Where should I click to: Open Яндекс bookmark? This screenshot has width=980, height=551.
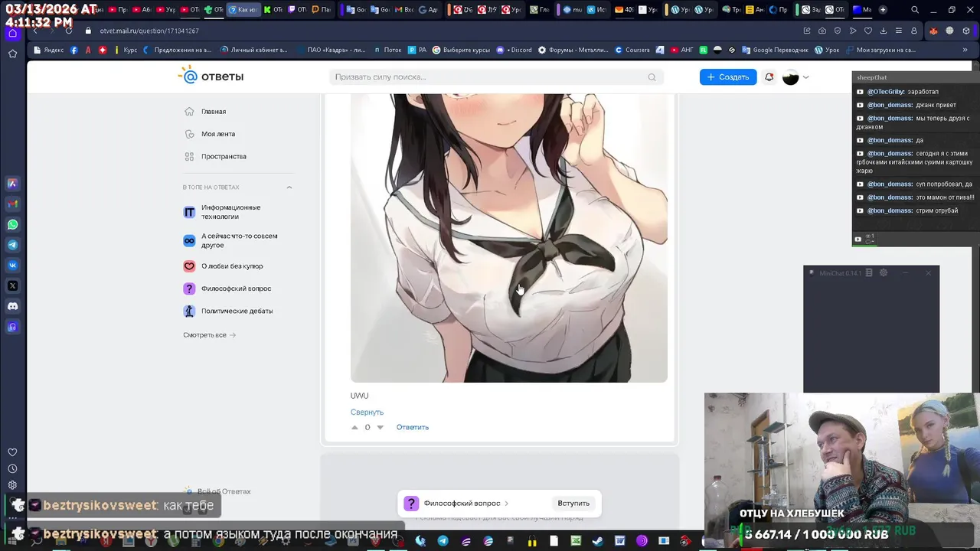49,50
